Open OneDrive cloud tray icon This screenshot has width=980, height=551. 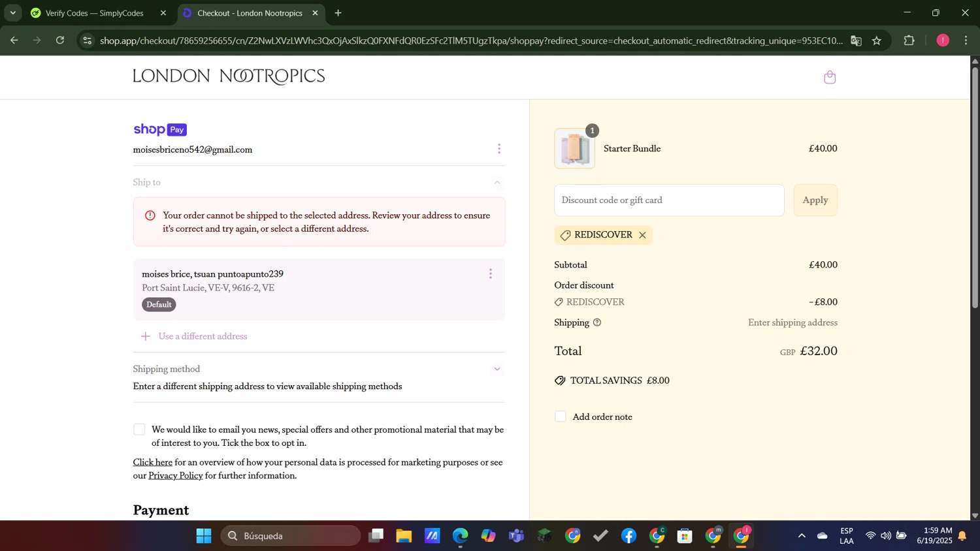[x=823, y=536]
